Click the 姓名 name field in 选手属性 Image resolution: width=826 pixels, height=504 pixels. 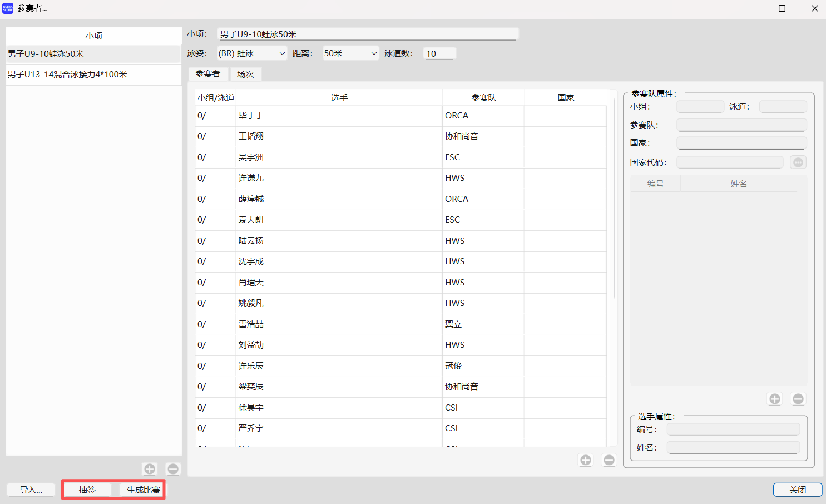click(733, 447)
